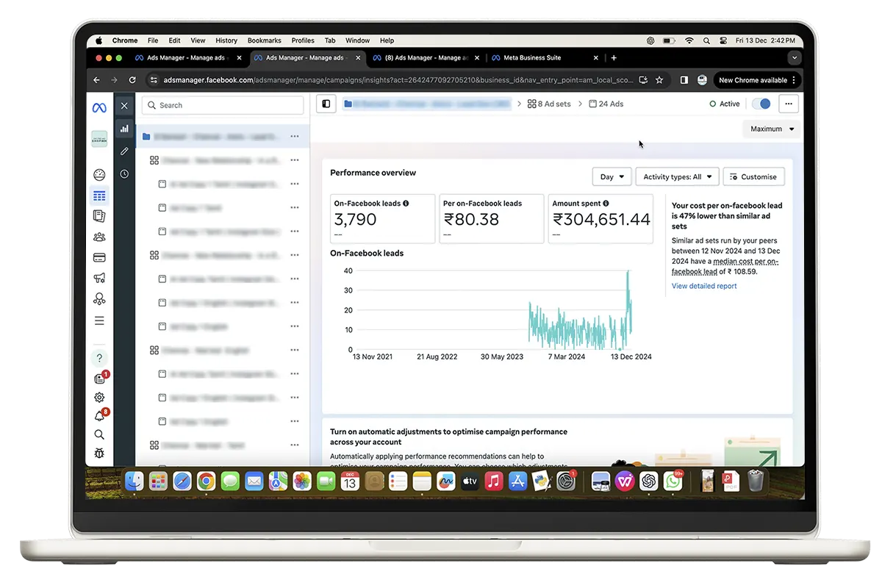Open the charts insights view icon
Viewport: 882px width, 588px height.
pos(124,129)
